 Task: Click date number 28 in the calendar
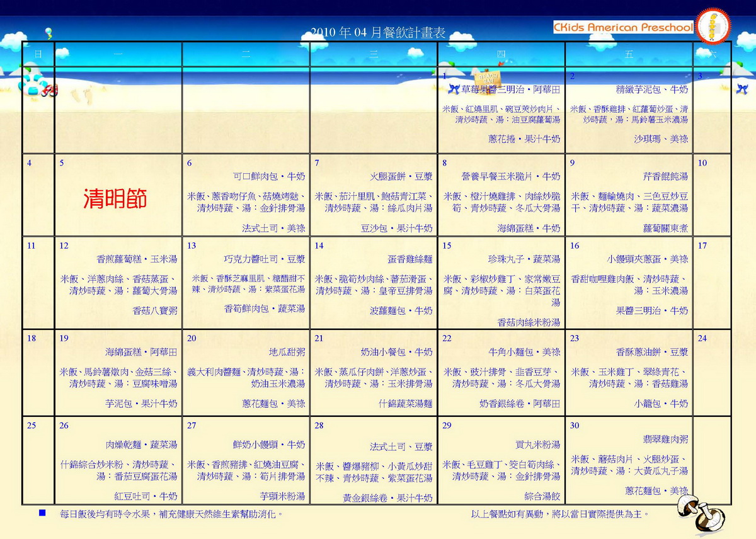click(x=319, y=426)
